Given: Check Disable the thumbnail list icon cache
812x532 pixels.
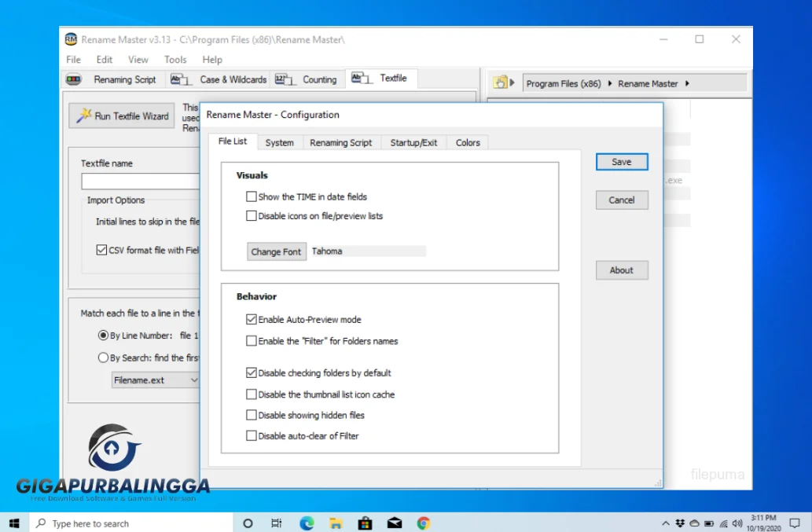Looking at the screenshot, I should pos(252,394).
